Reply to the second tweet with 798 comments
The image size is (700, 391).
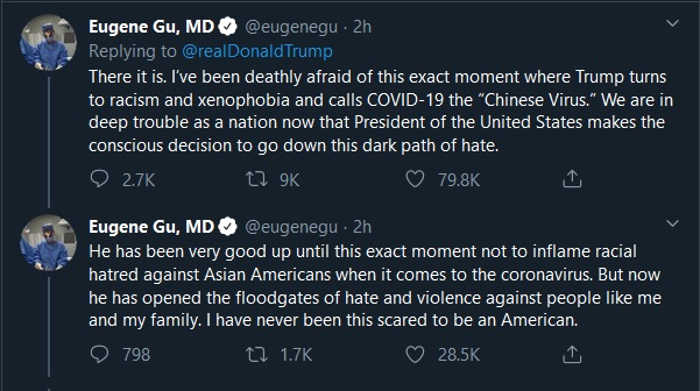[99, 354]
